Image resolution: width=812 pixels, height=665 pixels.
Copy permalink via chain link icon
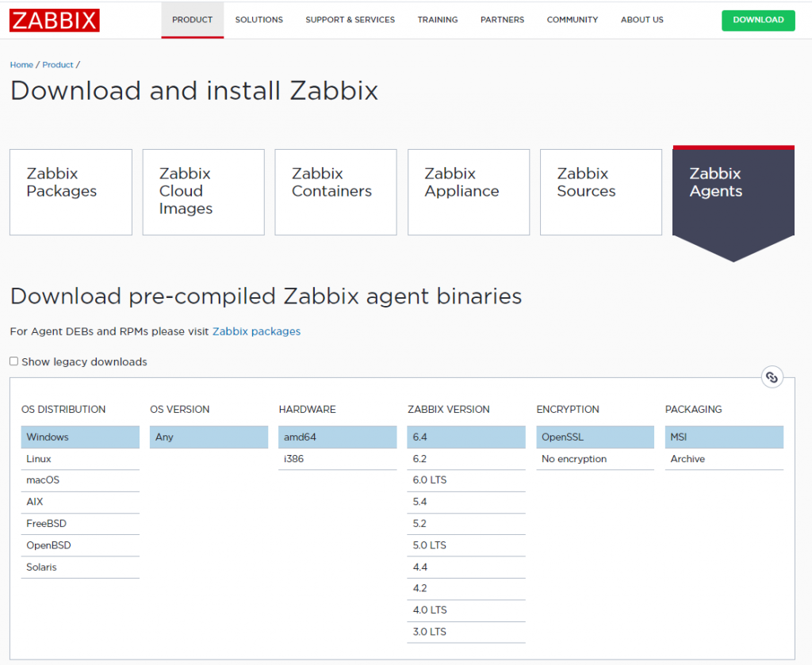tap(772, 377)
